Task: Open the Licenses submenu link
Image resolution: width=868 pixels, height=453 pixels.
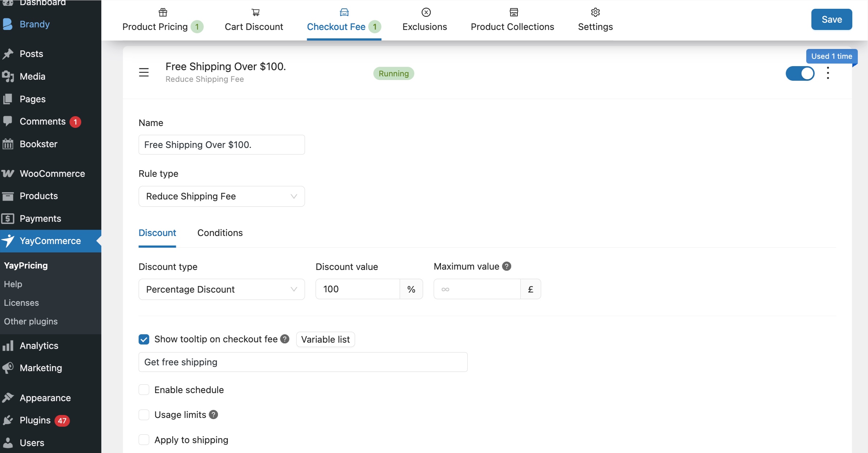Action: click(x=22, y=303)
